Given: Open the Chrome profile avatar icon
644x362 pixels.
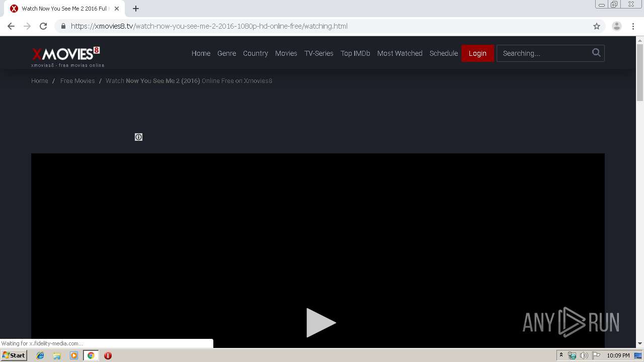Looking at the screenshot, I should 617,26.
